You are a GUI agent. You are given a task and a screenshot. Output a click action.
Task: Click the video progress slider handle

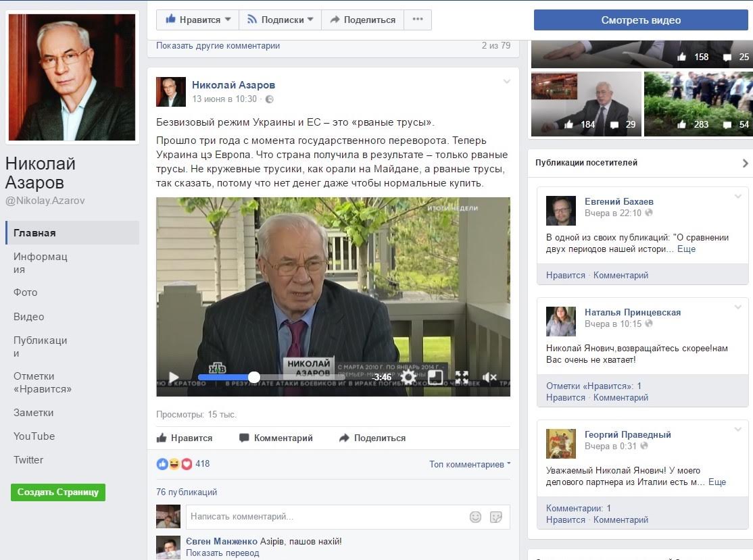tap(254, 377)
